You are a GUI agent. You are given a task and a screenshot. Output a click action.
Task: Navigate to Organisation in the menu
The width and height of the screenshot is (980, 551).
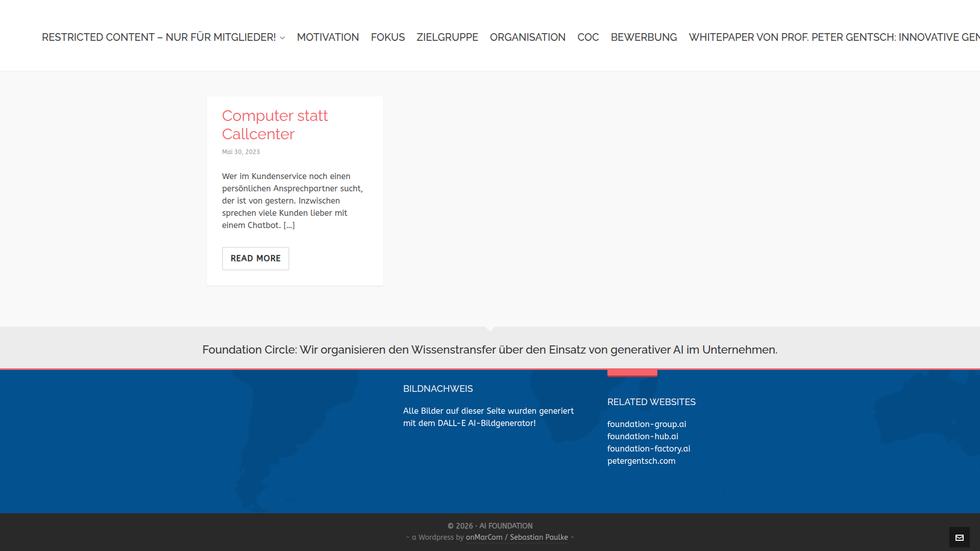point(527,37)
